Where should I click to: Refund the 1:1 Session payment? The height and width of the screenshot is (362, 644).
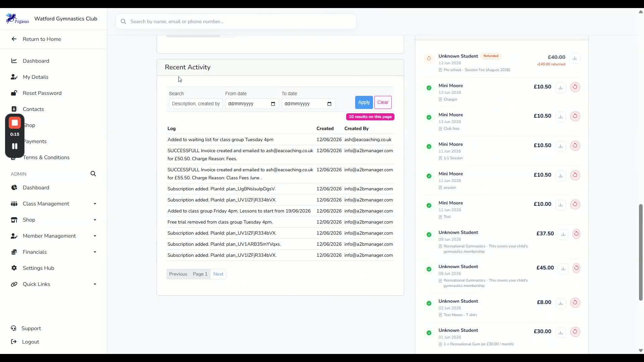(x=575, y=146)
